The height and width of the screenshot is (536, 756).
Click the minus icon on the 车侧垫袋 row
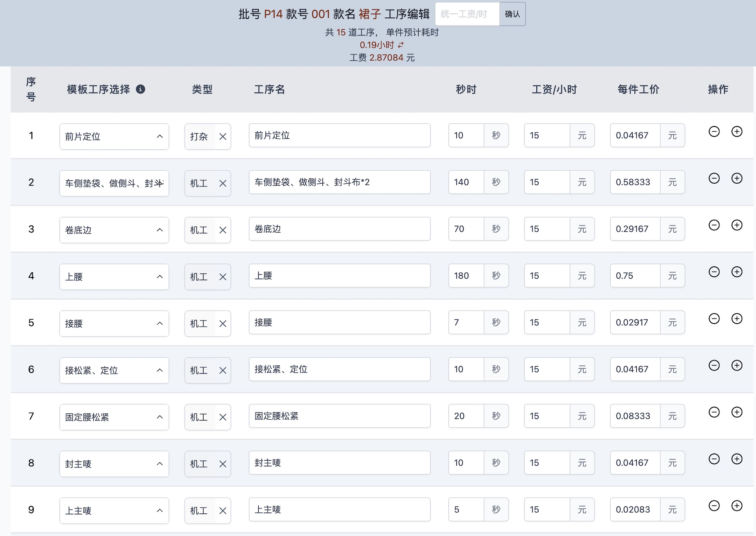[x=714, y=178]
